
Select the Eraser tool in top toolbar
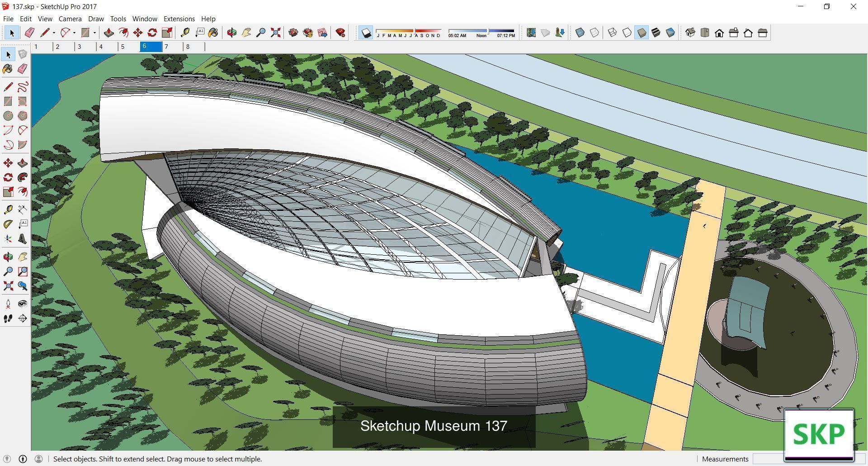29,33
